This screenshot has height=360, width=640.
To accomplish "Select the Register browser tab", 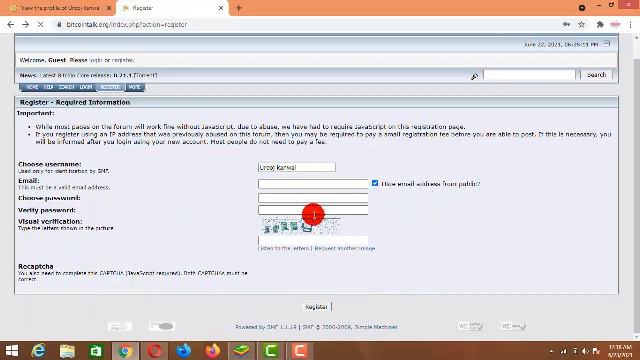I will pyautogui.click(x=172, y=8).
